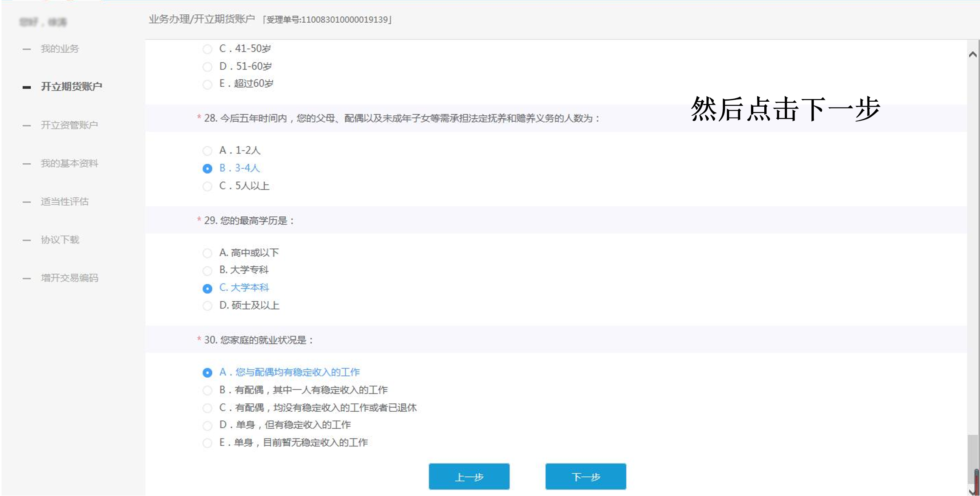
Task: Choose A. 高中或以下 education level
Action: tap(207, 253)
